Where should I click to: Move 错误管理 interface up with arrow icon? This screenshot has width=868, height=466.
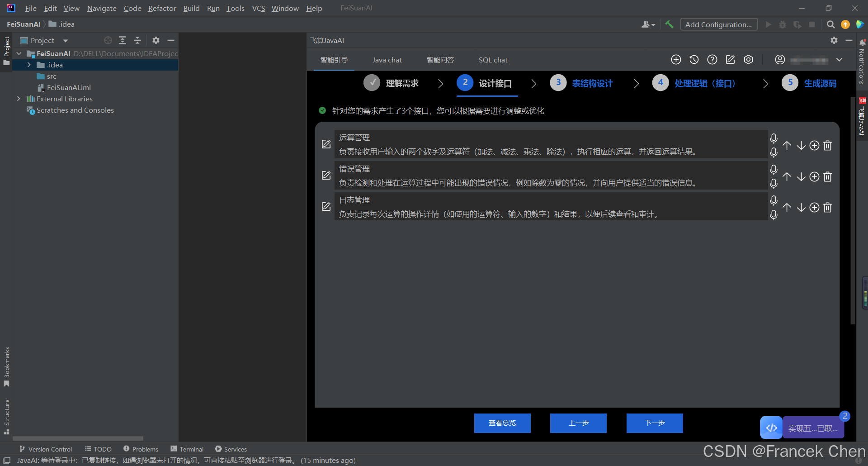[787, 176]
